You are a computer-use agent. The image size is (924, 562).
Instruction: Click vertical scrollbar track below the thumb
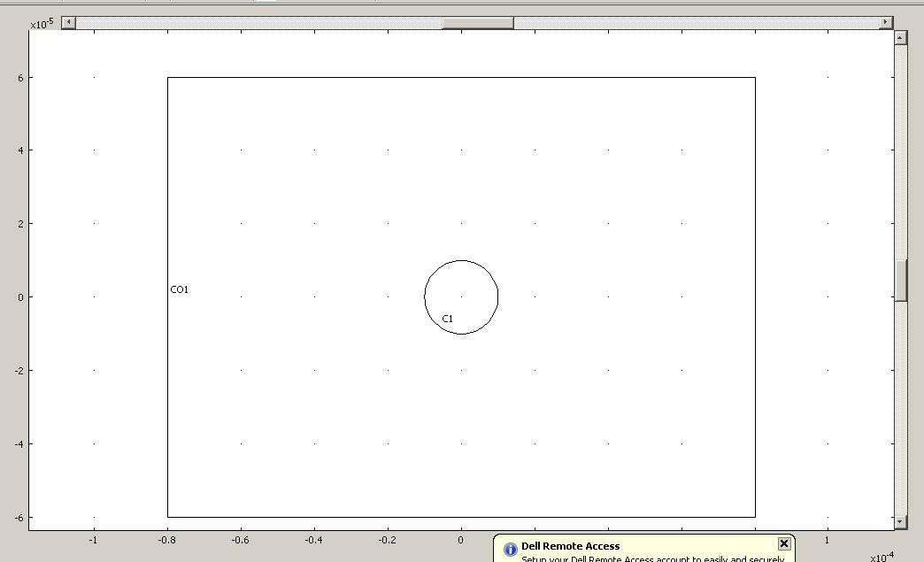click(x=900, y=407)
